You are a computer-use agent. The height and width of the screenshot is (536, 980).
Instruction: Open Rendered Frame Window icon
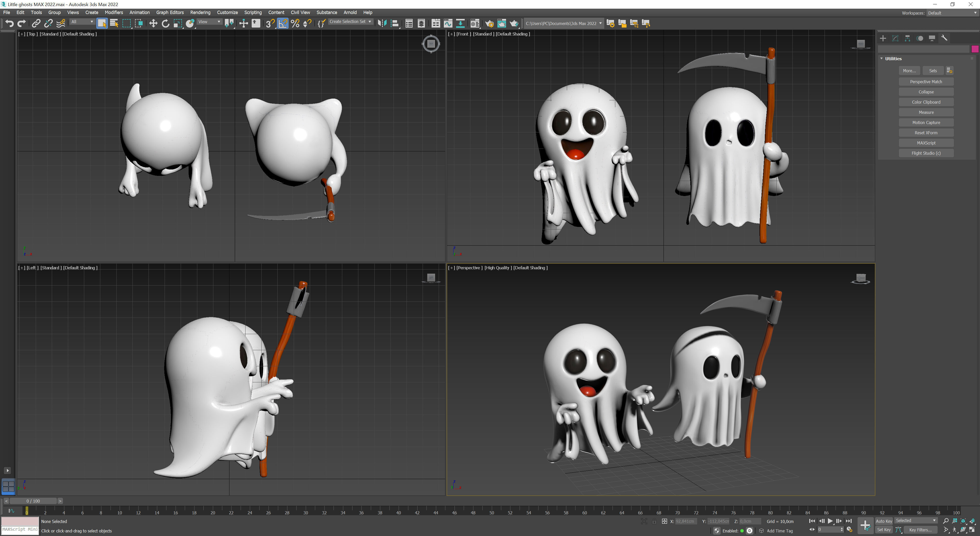502,23
